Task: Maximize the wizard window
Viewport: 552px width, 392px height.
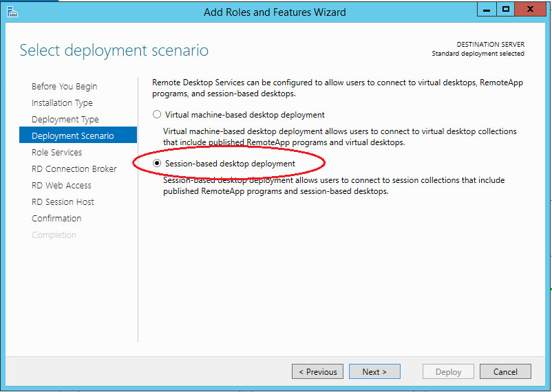Action: tap(505, 10)
